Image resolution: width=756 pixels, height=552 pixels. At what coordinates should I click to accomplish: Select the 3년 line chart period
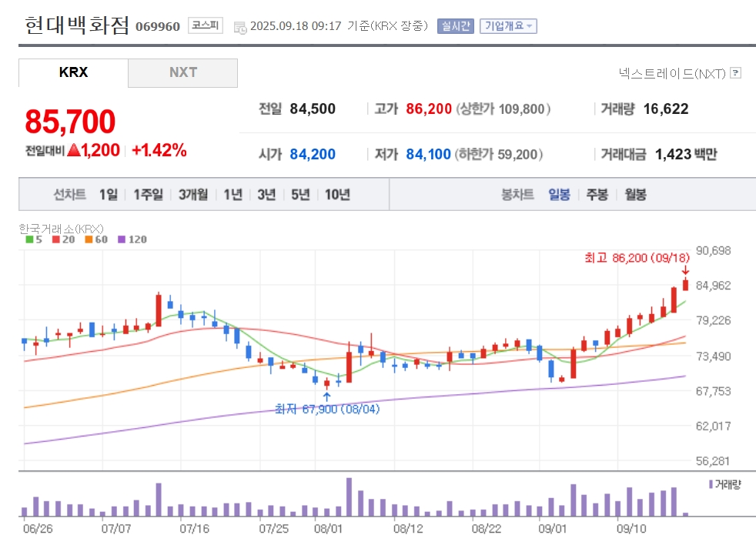(x=266, y=194)
